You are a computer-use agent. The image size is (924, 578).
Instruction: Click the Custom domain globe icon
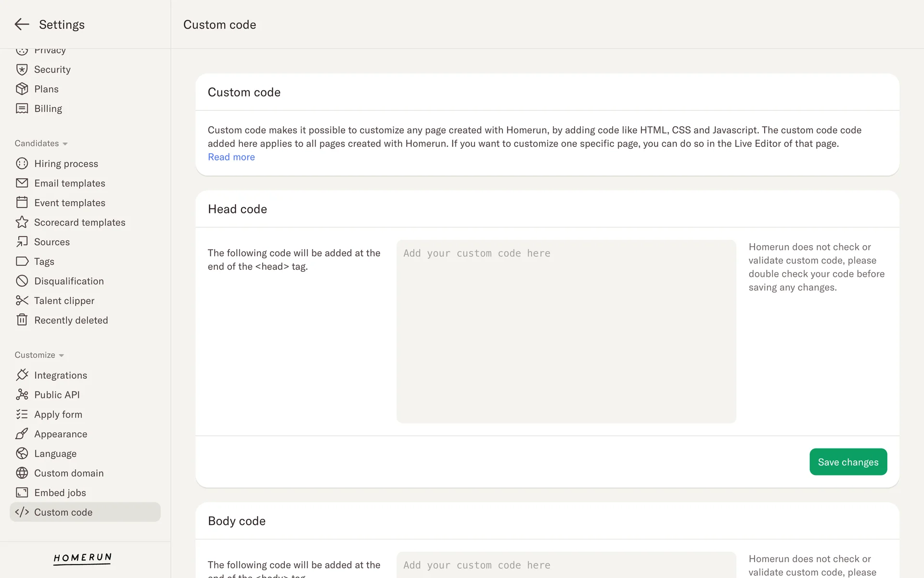pos(22,473)
